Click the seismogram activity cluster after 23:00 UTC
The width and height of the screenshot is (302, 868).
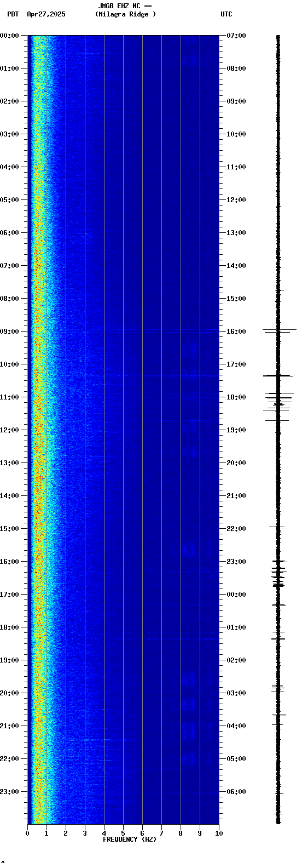click(x=278, y=573)
